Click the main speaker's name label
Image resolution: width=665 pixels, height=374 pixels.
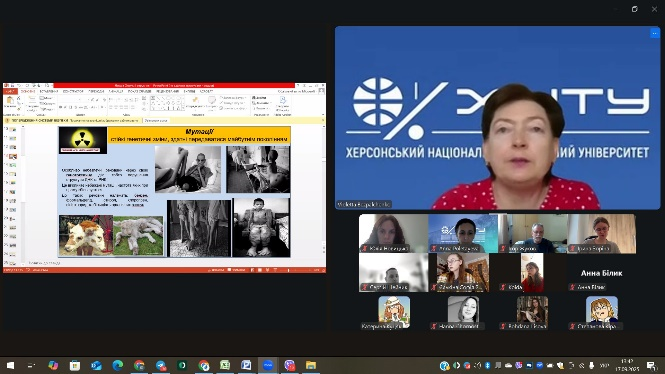[363, 204]
